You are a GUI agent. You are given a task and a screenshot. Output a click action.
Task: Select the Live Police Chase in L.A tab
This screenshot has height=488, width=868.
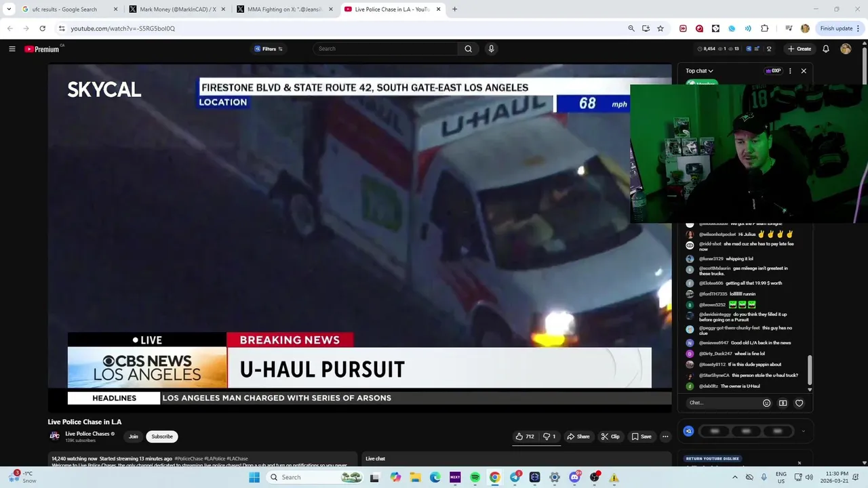click(392, 9)
